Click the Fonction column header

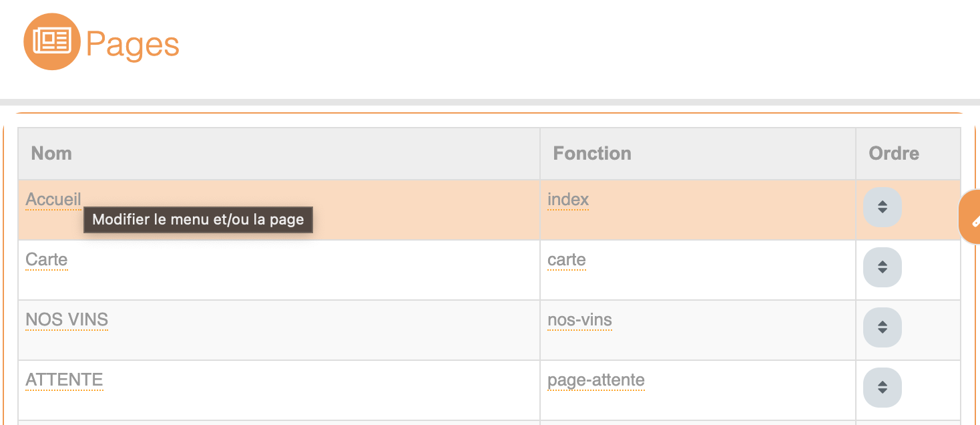(x=592, y=154)
